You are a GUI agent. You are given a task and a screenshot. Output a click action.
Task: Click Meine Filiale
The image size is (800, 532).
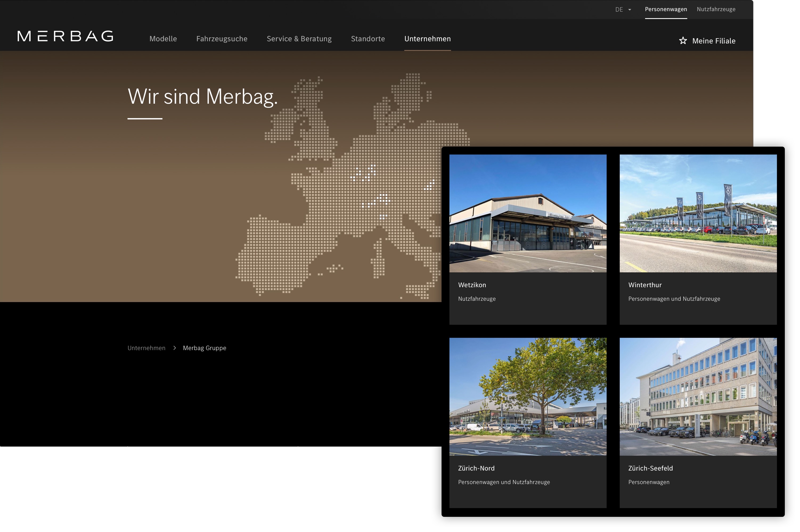714,41
